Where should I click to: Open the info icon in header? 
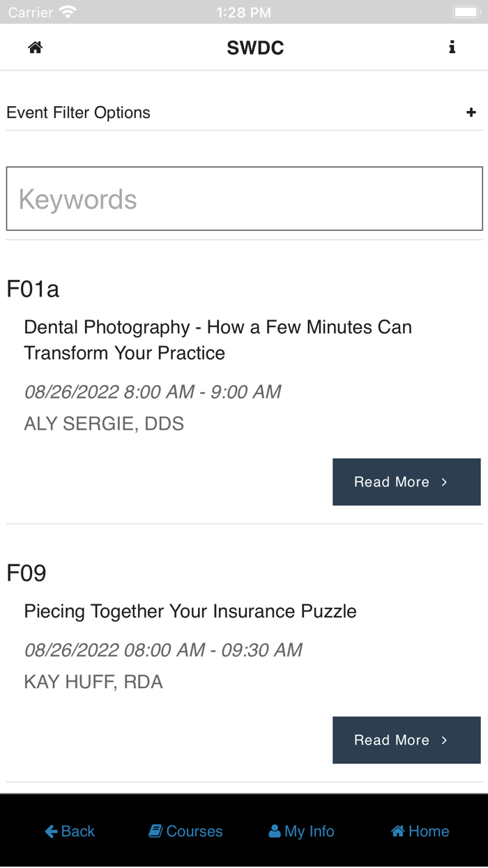point(452,47)
